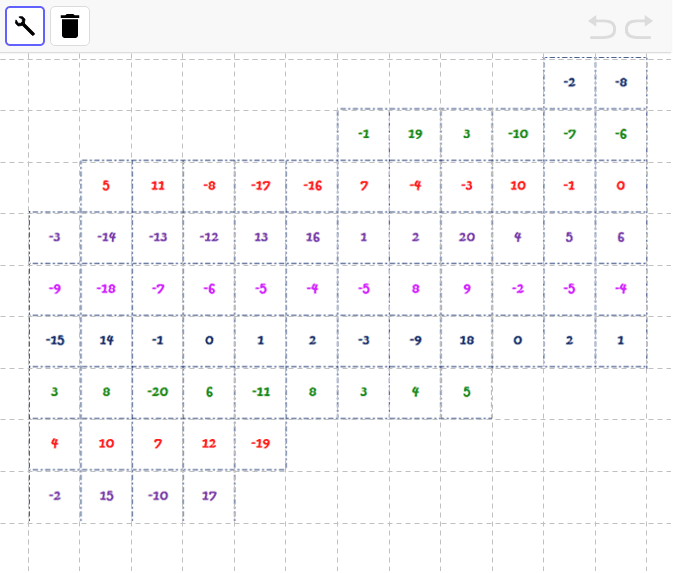
Task: Select the magenta -7 tile
Action: [x=158, y=289]
